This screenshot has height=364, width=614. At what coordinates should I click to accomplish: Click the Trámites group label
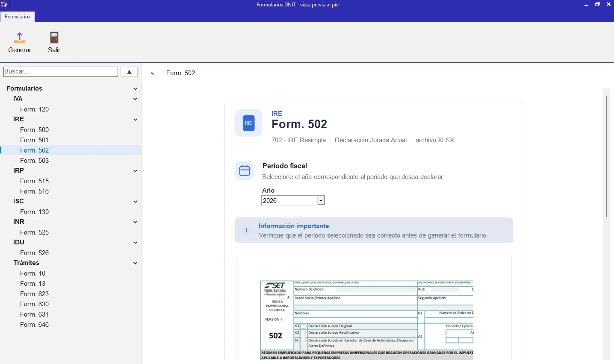tap(27, 263)
